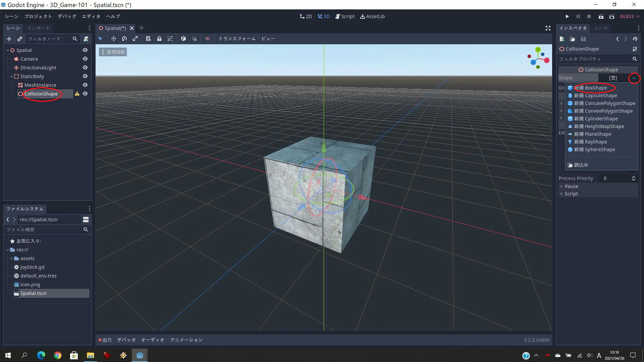Viewport: 644px width, 362px height.
Task: Select the Scale mode tool
Action: point(135,39)
